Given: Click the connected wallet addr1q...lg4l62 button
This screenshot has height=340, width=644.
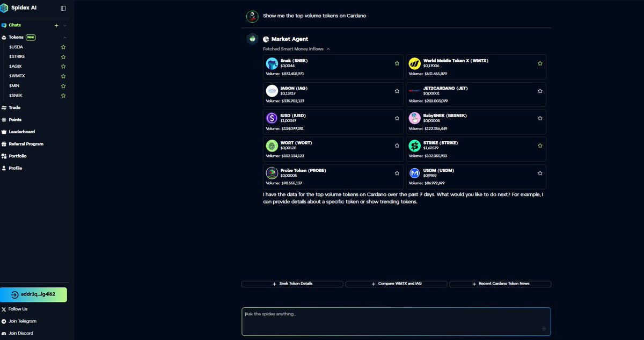Looking at the screenshot, I should coord(34,294).
